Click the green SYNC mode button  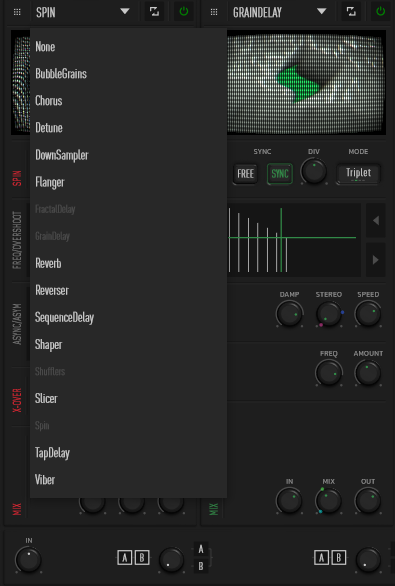[x=280, y=174]
